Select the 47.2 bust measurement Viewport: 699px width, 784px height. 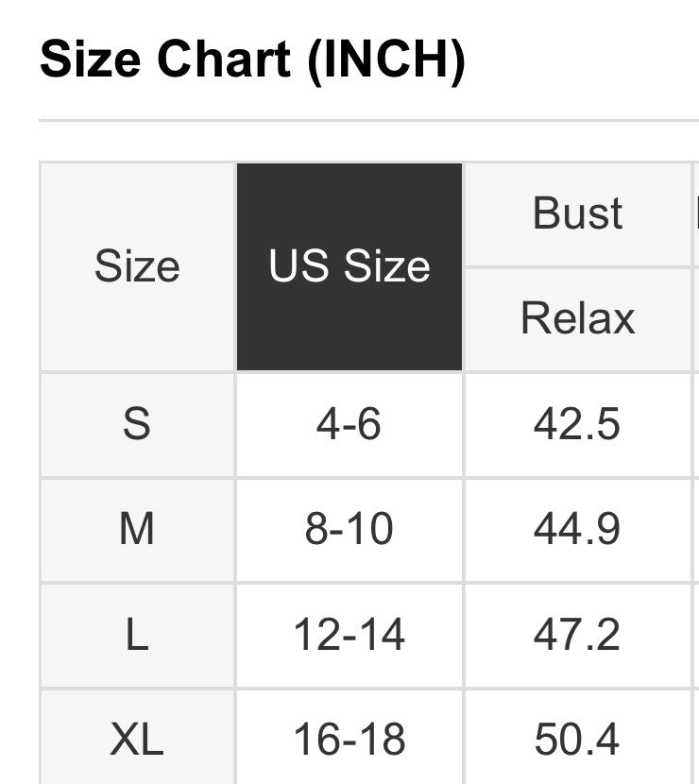pos(577,635)
